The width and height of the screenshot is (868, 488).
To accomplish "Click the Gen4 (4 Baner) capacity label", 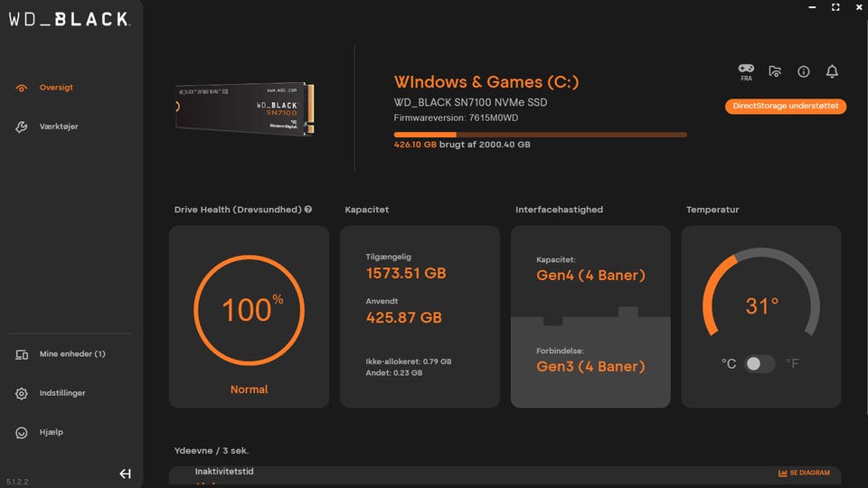I will pyautogui.click(x=590, y=276).
